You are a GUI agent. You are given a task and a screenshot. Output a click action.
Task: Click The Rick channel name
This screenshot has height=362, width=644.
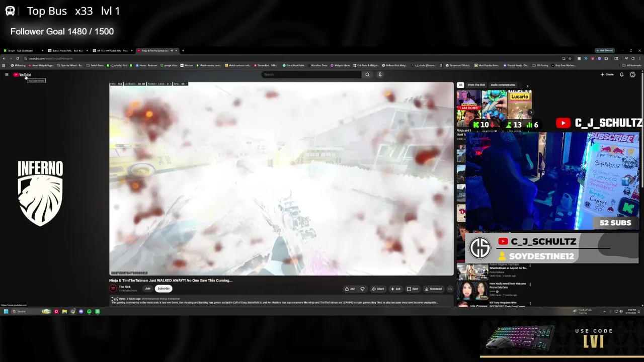tap(124, 287)
